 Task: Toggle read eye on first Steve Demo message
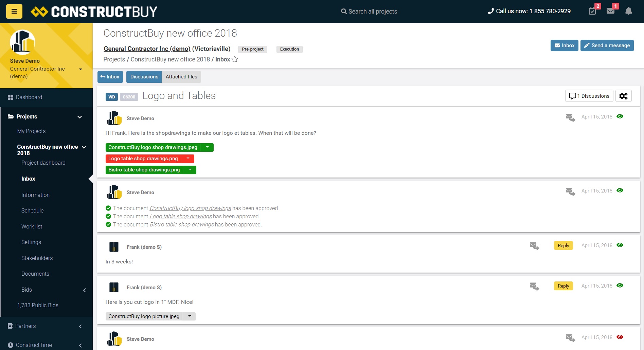click(620, 116)
